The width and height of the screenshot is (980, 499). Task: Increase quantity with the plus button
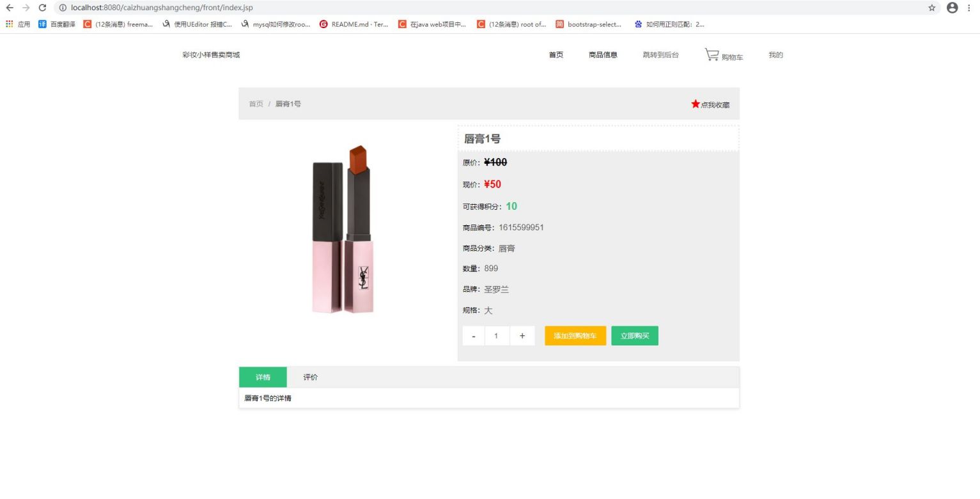(x=522, y=336)
